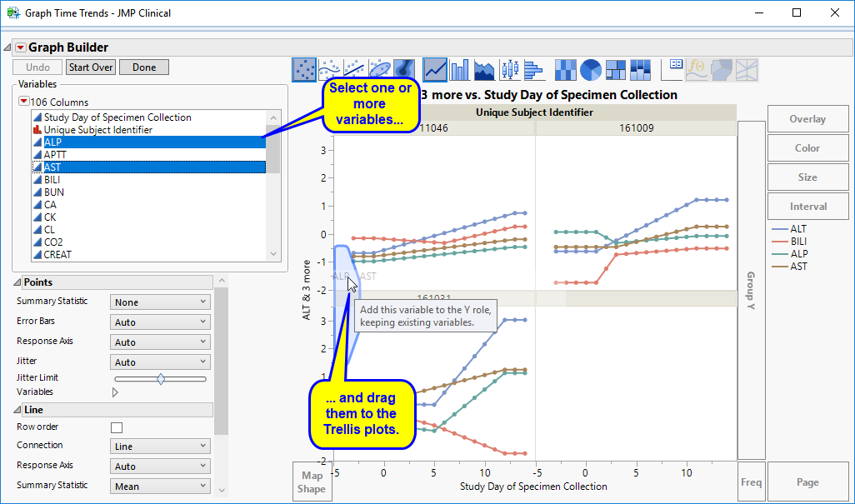Open the Points Summary Statistic dropdown
The image size is (855, 504).
point(160,302)
